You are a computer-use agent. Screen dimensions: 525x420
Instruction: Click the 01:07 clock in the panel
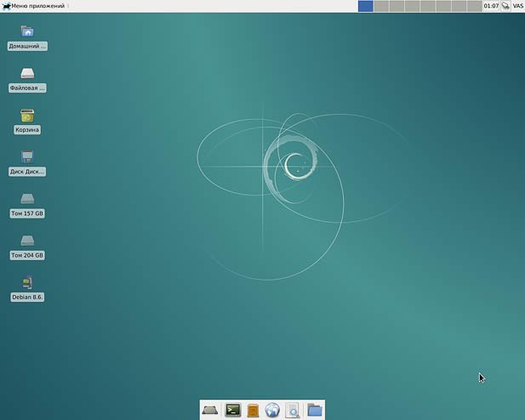pyautogui.click(x=491, y=6)
